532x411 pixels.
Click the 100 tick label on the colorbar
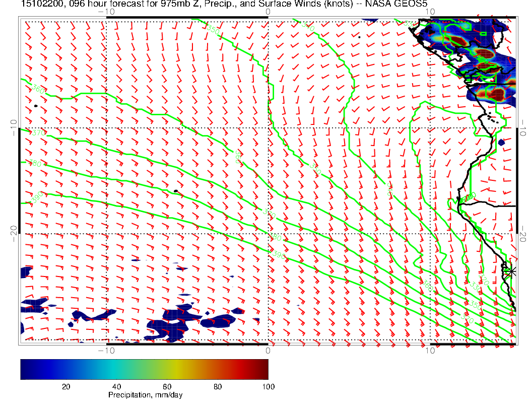pos(268,387)
